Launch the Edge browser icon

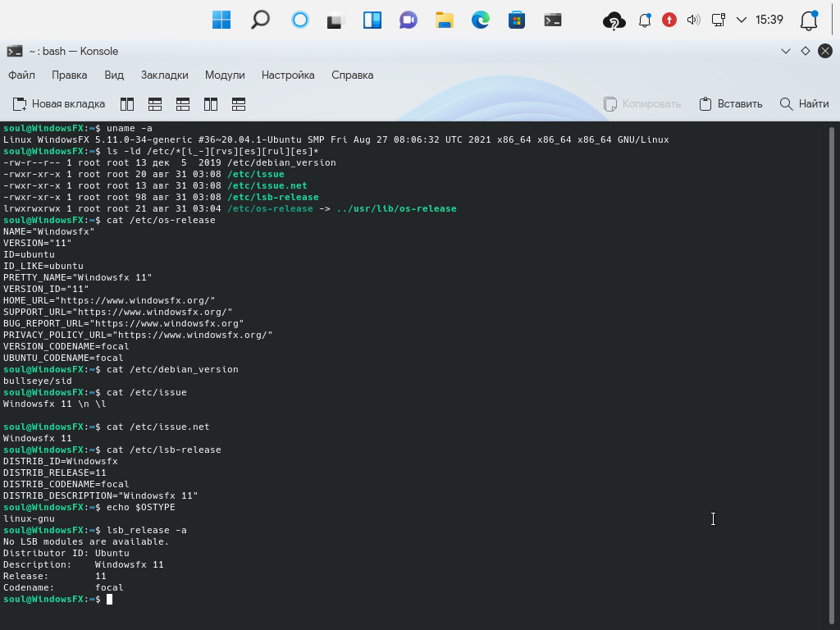[481, 20]
